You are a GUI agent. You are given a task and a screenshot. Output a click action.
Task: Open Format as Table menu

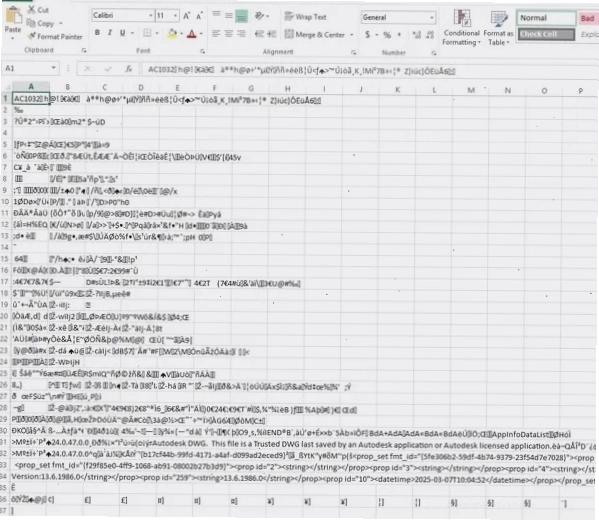[498, 28]
